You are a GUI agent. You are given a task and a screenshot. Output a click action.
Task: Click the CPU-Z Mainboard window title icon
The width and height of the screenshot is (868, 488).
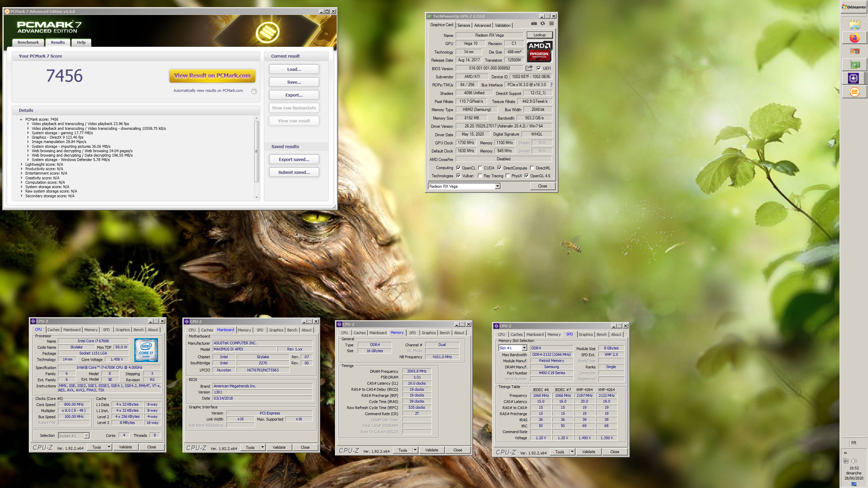(x=187, y=322)
